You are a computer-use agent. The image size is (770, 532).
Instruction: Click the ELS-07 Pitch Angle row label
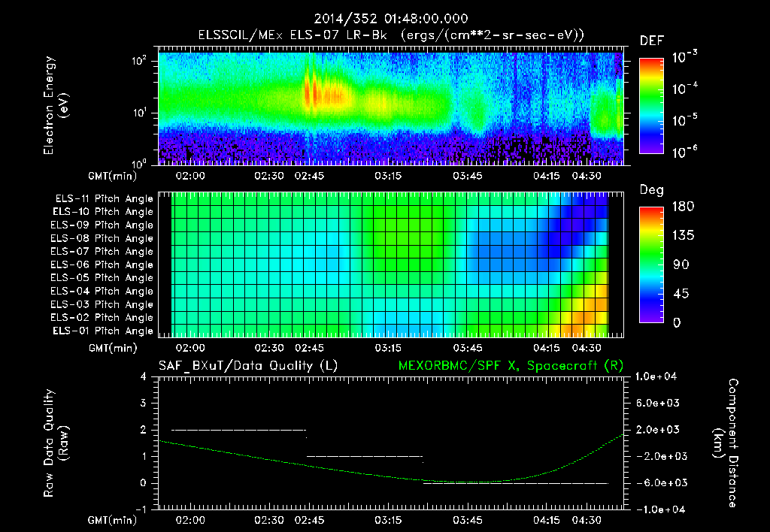102,252
